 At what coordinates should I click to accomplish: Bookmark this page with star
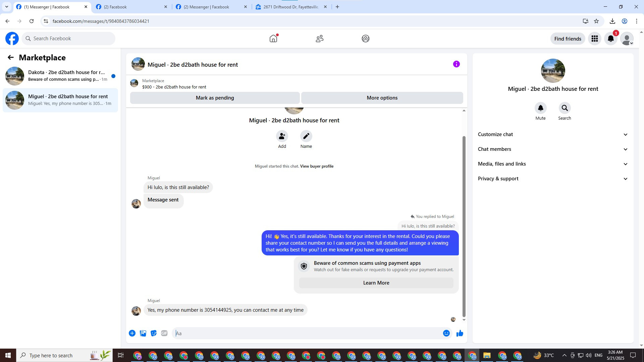(x=596, y=21)
